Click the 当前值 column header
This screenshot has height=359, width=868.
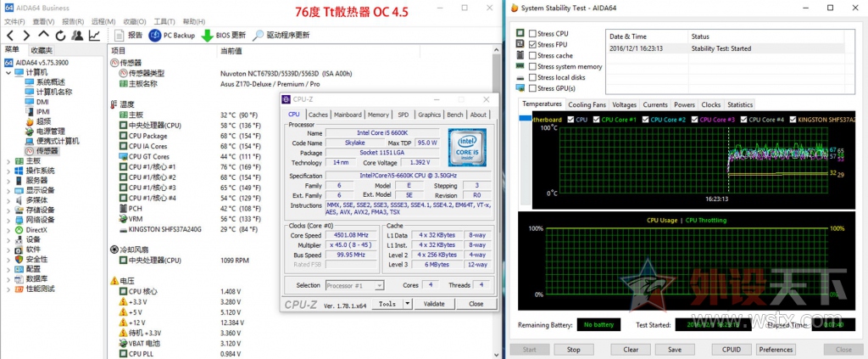[231, 51]
